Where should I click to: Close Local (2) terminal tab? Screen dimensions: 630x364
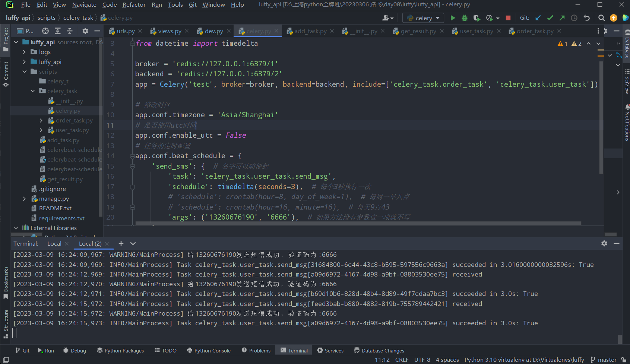[x=107, y=243]
